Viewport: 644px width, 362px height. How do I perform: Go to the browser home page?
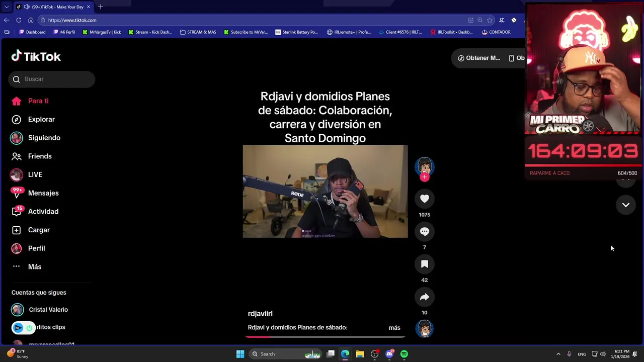(x=31, y=20)
